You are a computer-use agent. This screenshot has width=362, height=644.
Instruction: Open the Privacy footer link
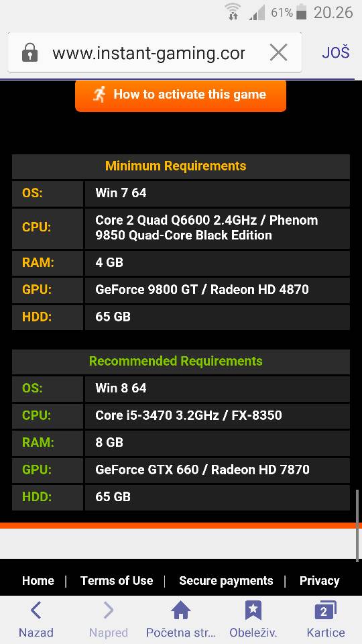tap(319, 581)
